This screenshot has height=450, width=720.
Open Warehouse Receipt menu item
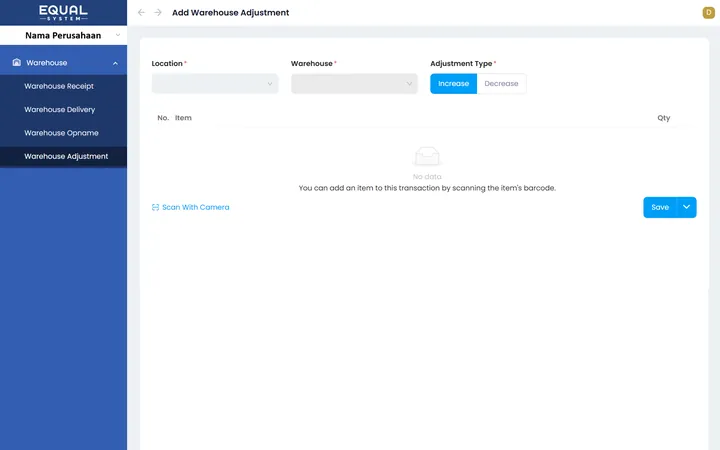pos(63,86)
